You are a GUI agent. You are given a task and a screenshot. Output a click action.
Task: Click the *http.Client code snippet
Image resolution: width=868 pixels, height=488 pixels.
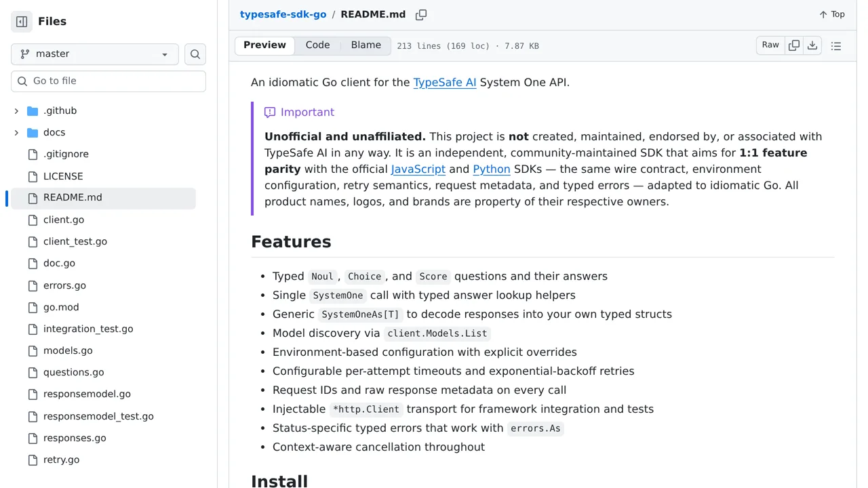pyautogui.click(x=366, y=409)
